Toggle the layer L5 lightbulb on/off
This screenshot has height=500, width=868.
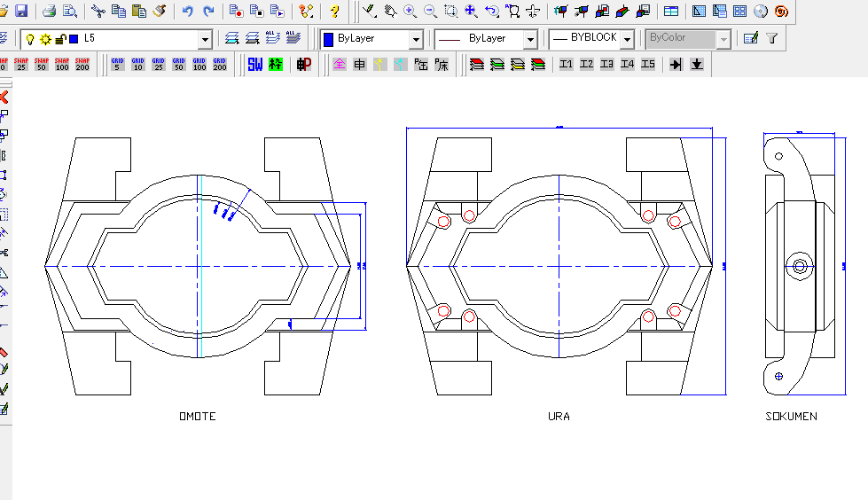point(30,39)
